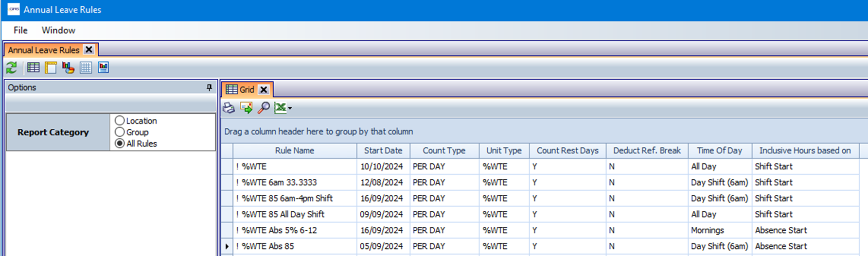The image size is (868, 256).
Task: Pin the Options panel
Action: click(209, 87)
